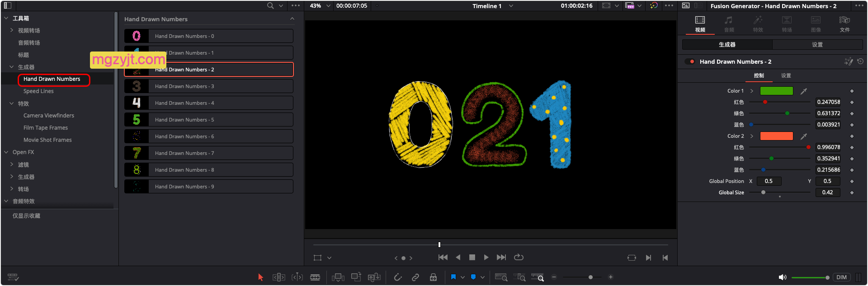Click the color wheel icon above viewer
The height and width of the screenshot is (286, 868).
[x=654, y=6]
